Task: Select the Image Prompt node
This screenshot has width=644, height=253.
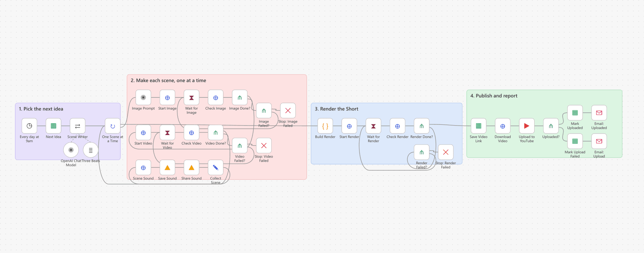Action: [x=143, y=97]
